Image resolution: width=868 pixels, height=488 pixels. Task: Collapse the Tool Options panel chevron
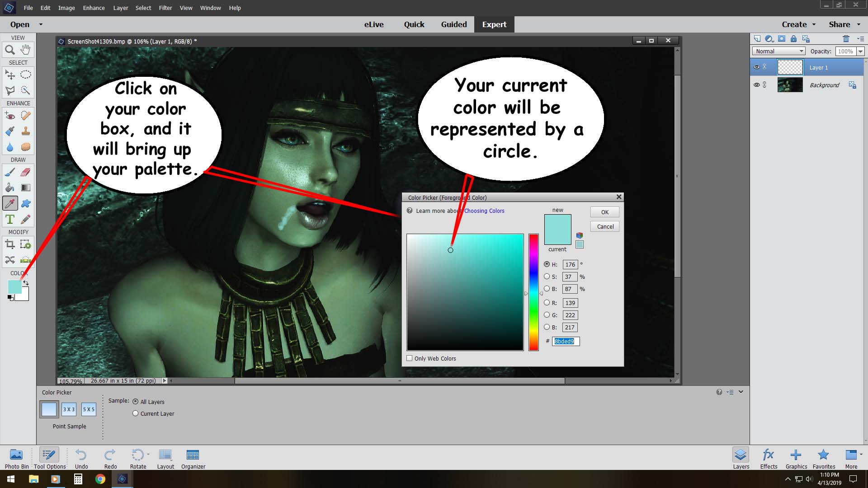point(741,392)
